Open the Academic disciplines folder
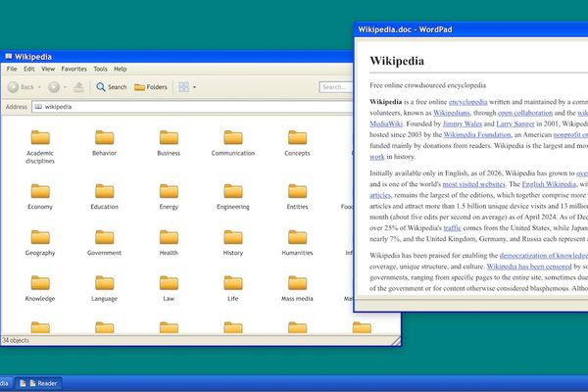Image resolution: width=588 pixels, height=392 pixels. click(x=40, y=146)
